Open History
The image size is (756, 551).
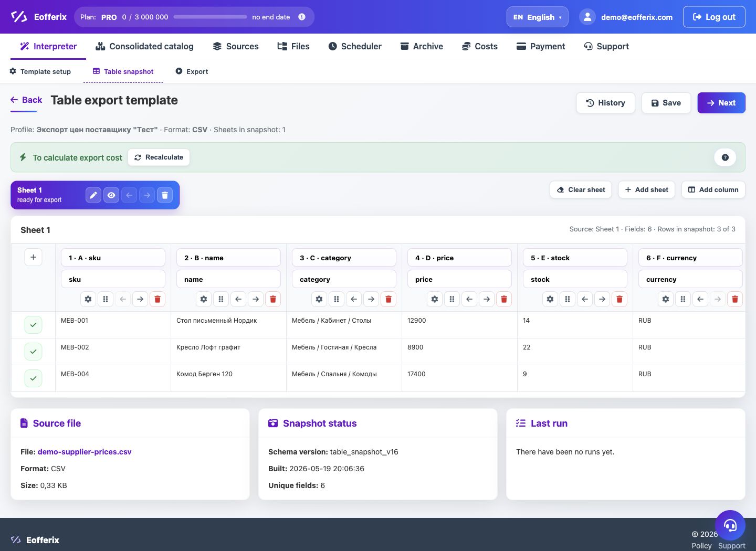tap(605, 103)
